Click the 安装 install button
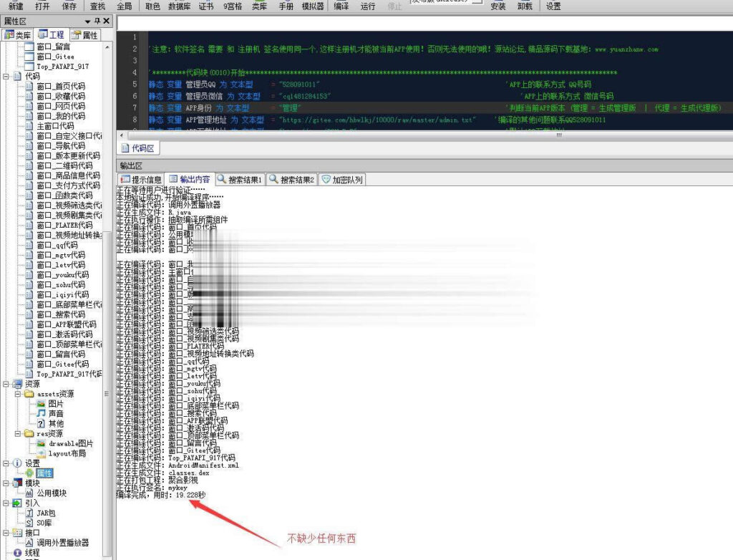The width and height of the screenshot is (733, 560). [498, 6]
